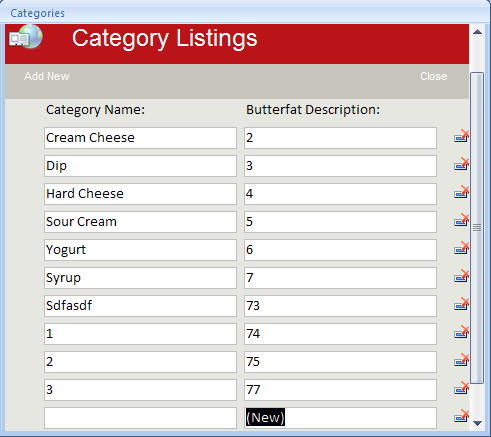The image size is (491, 437).
Task: Select the Categories tab
Action: click(x=37, y=13)
